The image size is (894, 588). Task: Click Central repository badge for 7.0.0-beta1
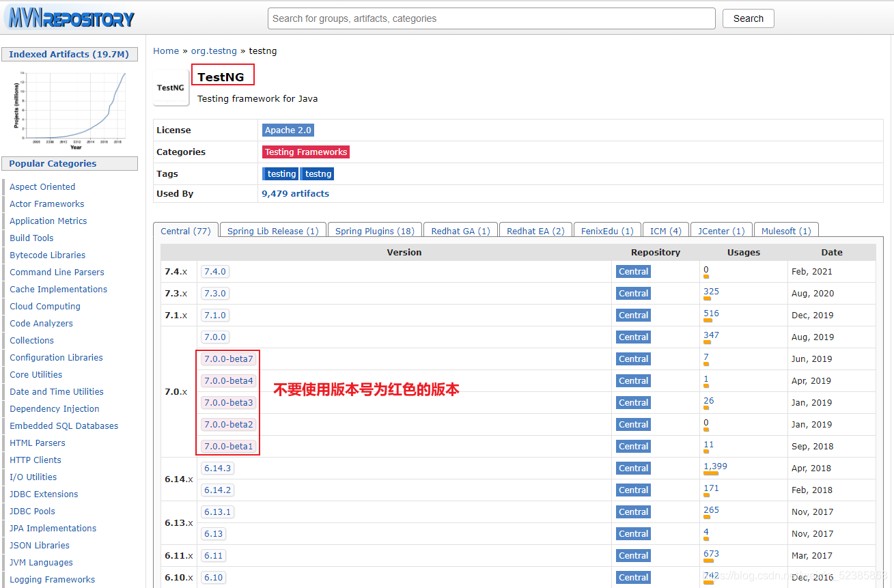tap(633, 446)
